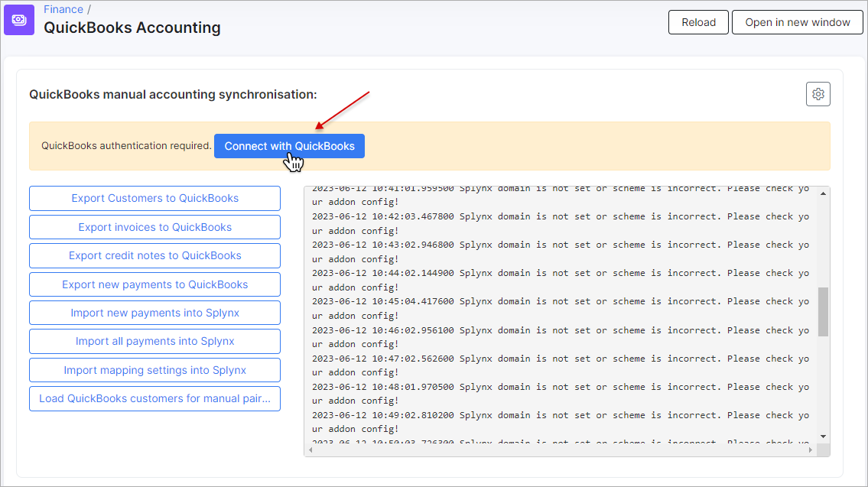Export new payments to QuickBooks

[155, 284]
